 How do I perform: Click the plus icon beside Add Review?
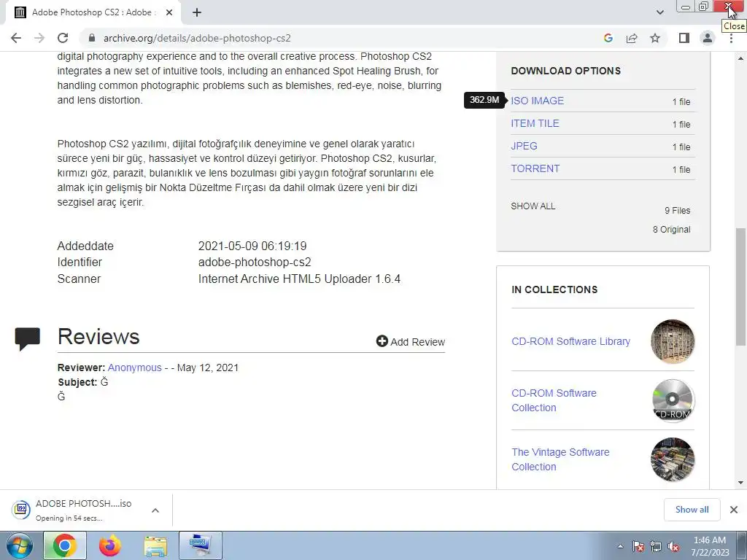coord(382,341)
